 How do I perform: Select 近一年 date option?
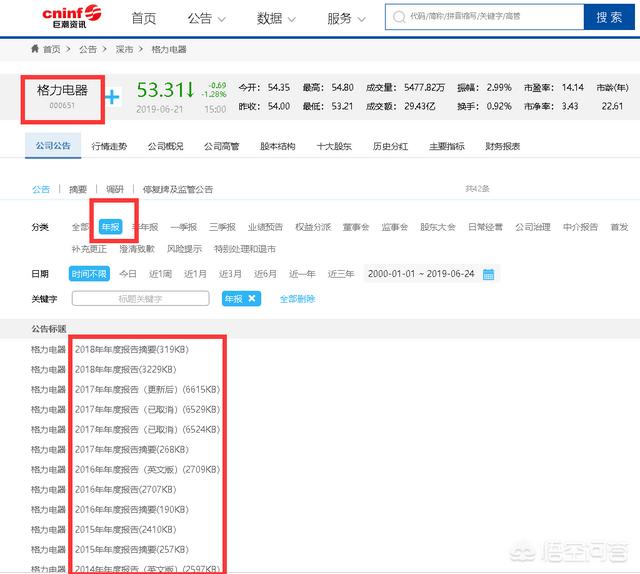coord(302,274)
